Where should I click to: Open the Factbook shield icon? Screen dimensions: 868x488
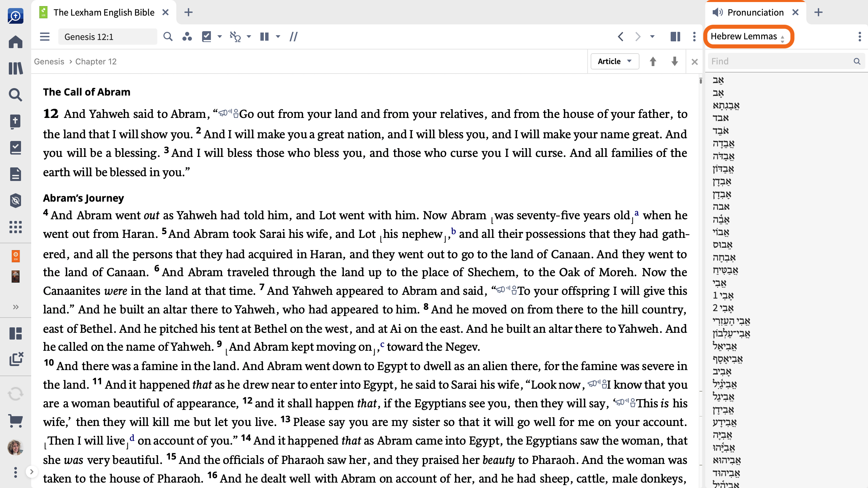16,201
